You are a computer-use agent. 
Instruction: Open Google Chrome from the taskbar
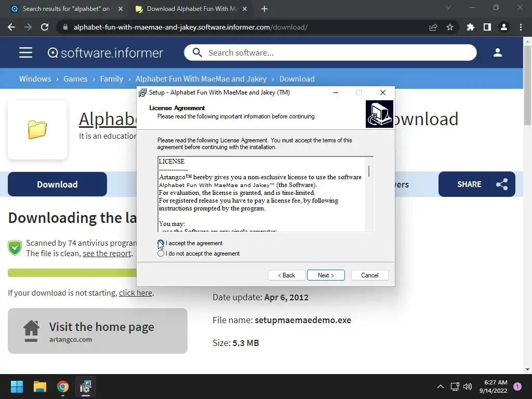point(63,387)
